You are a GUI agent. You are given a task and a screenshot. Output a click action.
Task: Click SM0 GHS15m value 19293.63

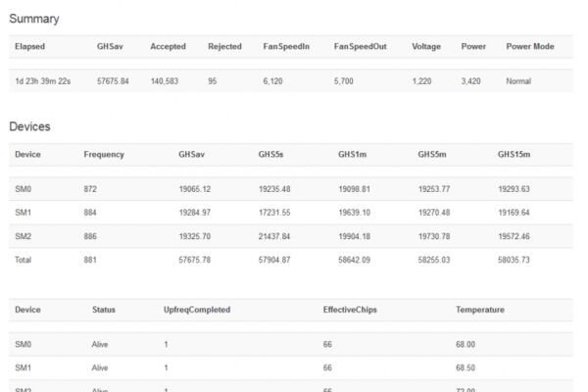(x=514, y=189)
